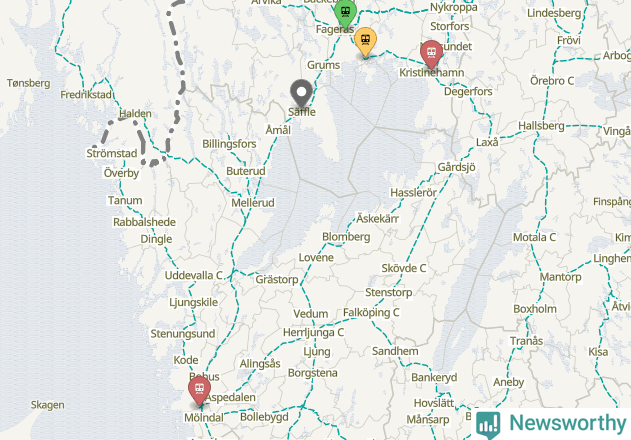Screen dimensions: 631x440
Task: Click the Motala C station label
Action: tap(534, 238)
